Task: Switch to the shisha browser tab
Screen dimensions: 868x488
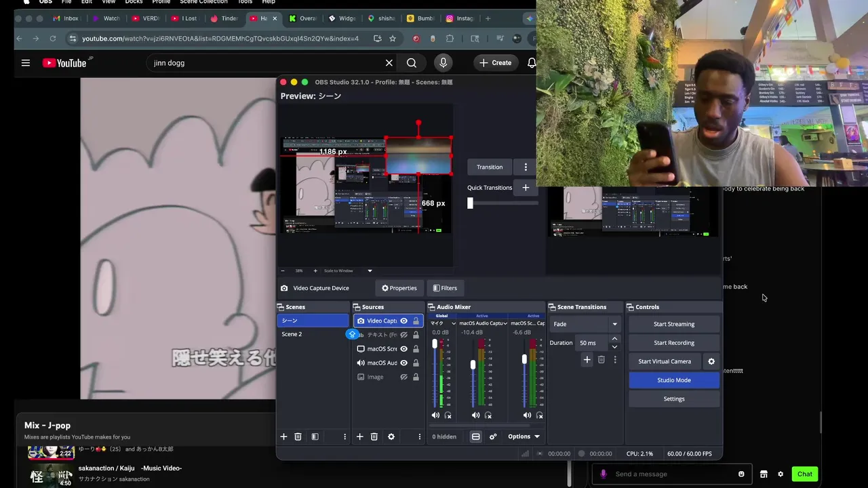Action: coord(381,18)
